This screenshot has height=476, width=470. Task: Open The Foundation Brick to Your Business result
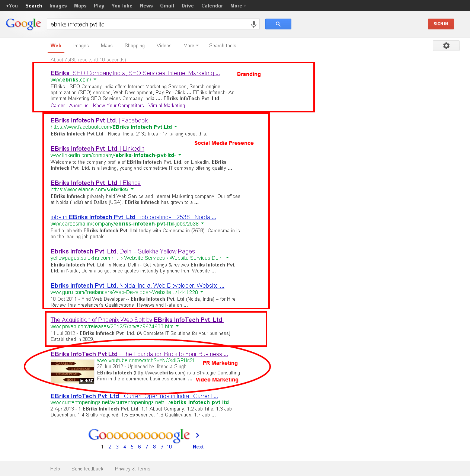pyautogui.click(x=139, y=354)
